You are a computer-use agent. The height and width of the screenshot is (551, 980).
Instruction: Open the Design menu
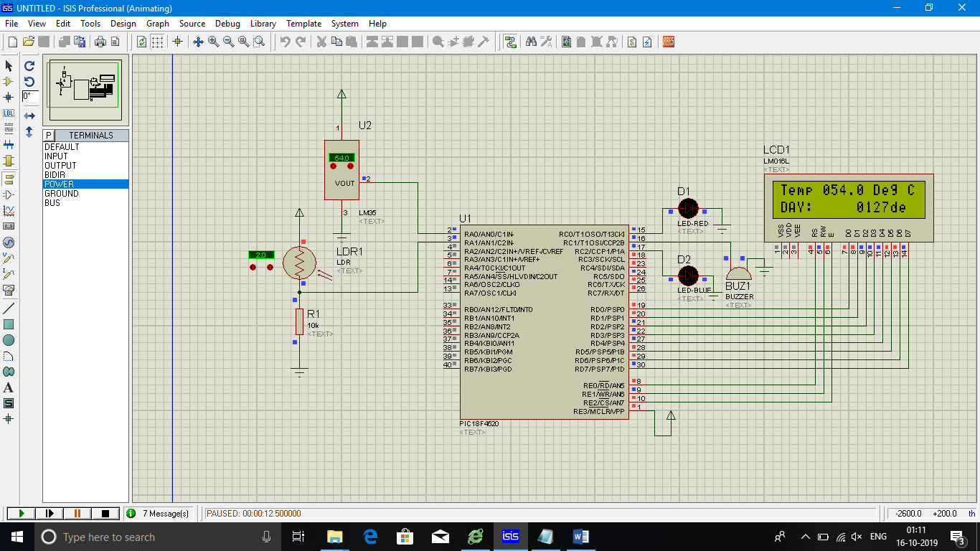(123, 24)
